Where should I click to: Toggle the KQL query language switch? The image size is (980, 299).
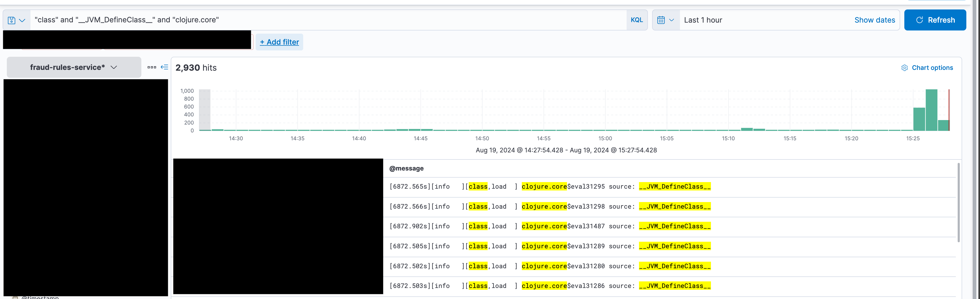point(636,20)
